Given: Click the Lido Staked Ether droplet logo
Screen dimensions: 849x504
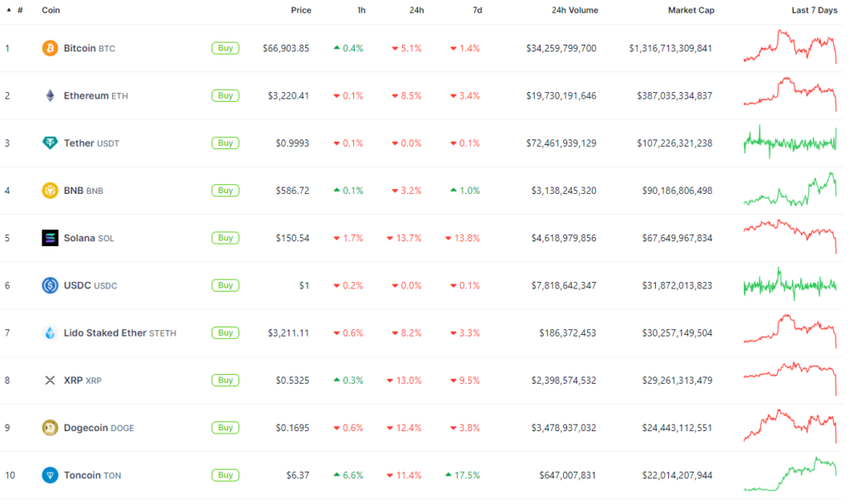Looking at the screenshot, I should tap(50, 333).
